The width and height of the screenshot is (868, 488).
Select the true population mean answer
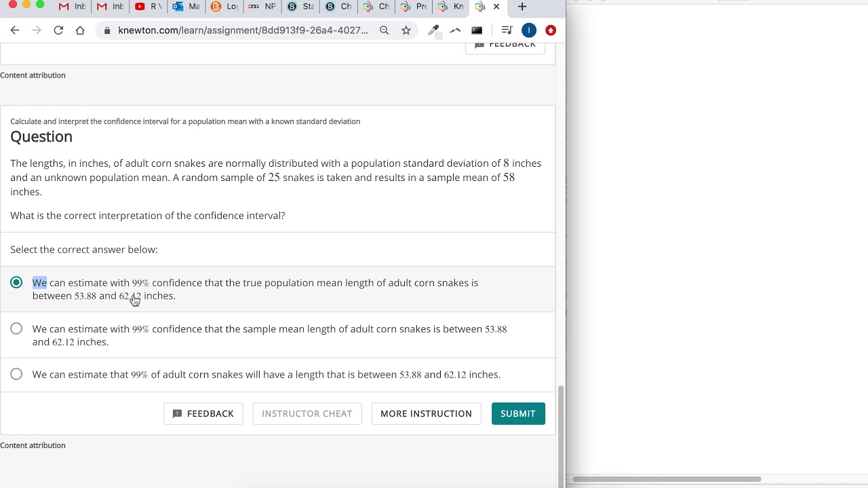pyautogui.click(x=16, y=283)
